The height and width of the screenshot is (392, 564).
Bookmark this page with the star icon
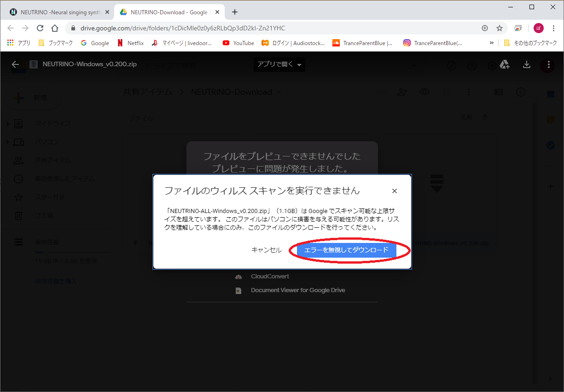click(500, 28)
